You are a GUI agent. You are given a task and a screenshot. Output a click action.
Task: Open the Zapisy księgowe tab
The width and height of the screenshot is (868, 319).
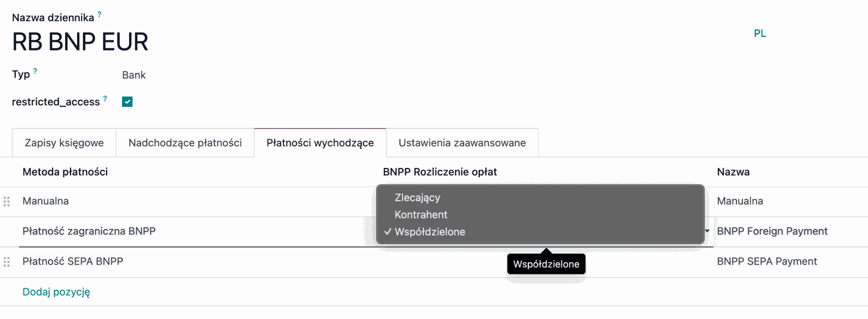64,143
